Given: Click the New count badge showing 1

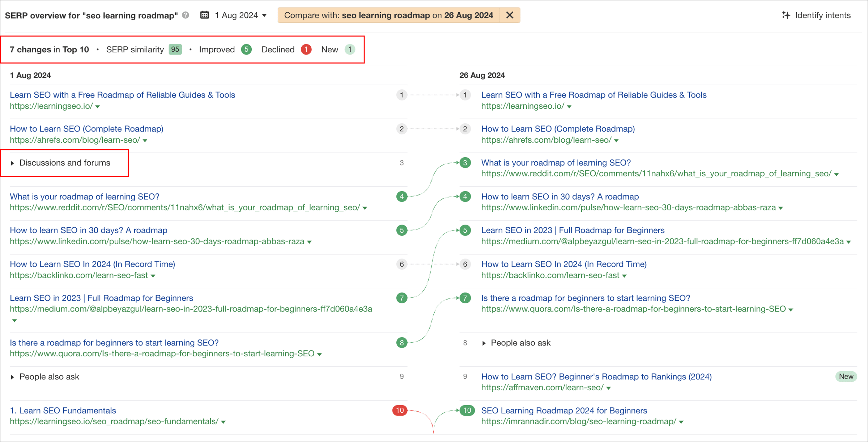Looking at the screenshot, I should (x=350, y=50).
